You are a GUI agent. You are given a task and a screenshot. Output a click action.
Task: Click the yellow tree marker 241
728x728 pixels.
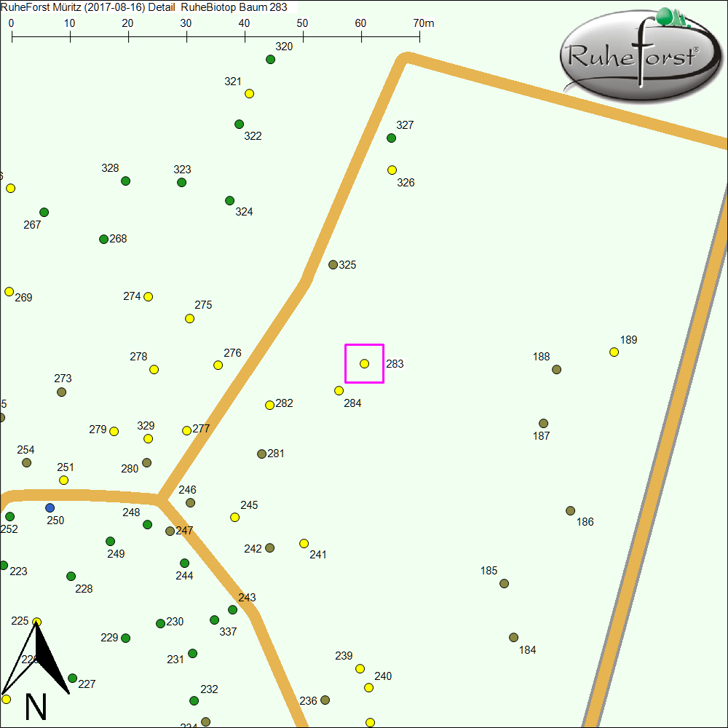pos(304,543)
